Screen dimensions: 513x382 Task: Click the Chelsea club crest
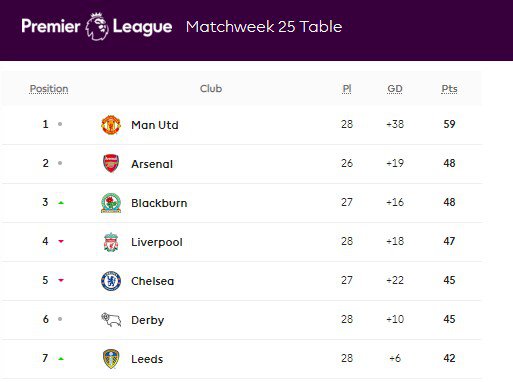111,281
